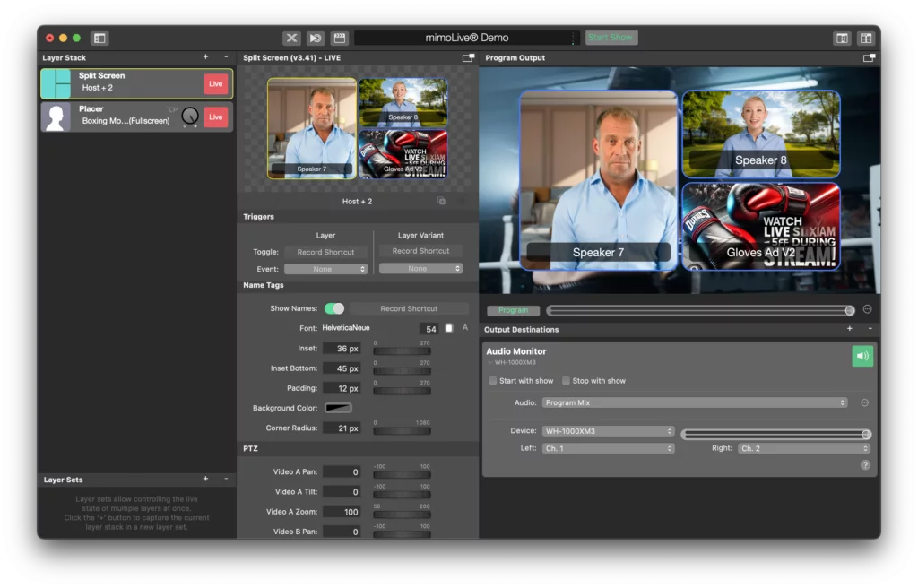The height and width of the screenshot is (588, 918).
Task: Open the Layer Variant Event dropdown
Action: pos(421,268)
